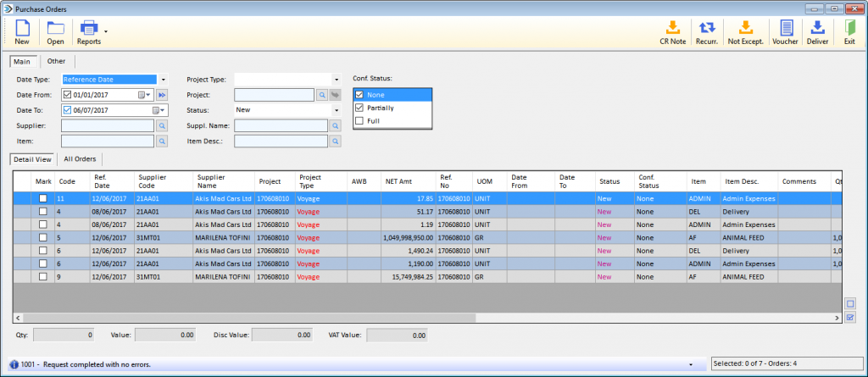The height and width of the screenshot is (377, 868).
Task: Toggle the Date From checkbox
Action: pyautogui.click(x=68, y=95)
